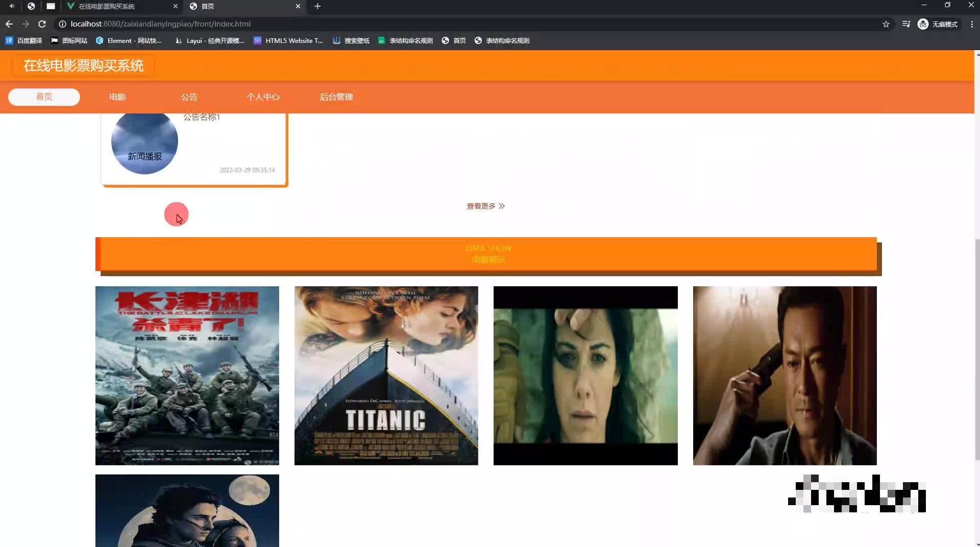The image size is (980, 547).
Task: Select the 首页 browser tab
Action: click(x=245, y=6)
